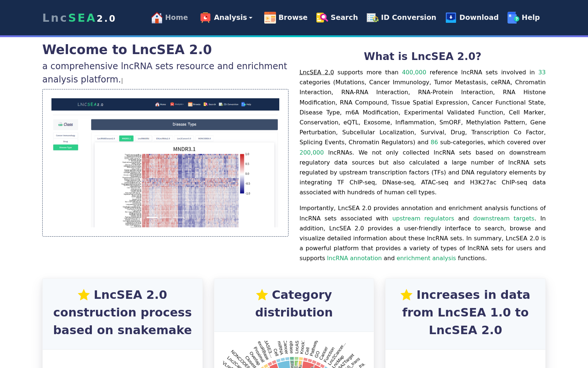Click LncSEA 2.0 construction process card title

(122, 312)
